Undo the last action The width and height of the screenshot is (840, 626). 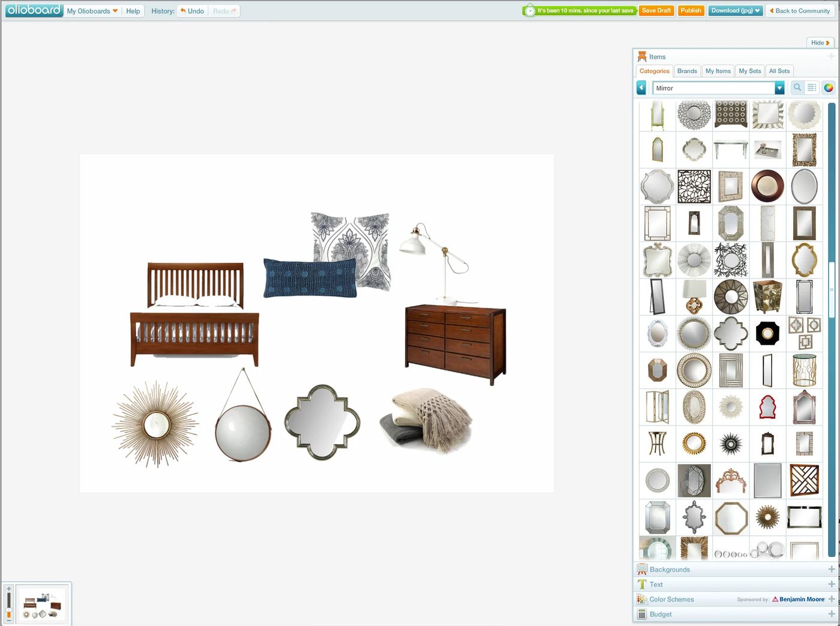pos(193,11)
